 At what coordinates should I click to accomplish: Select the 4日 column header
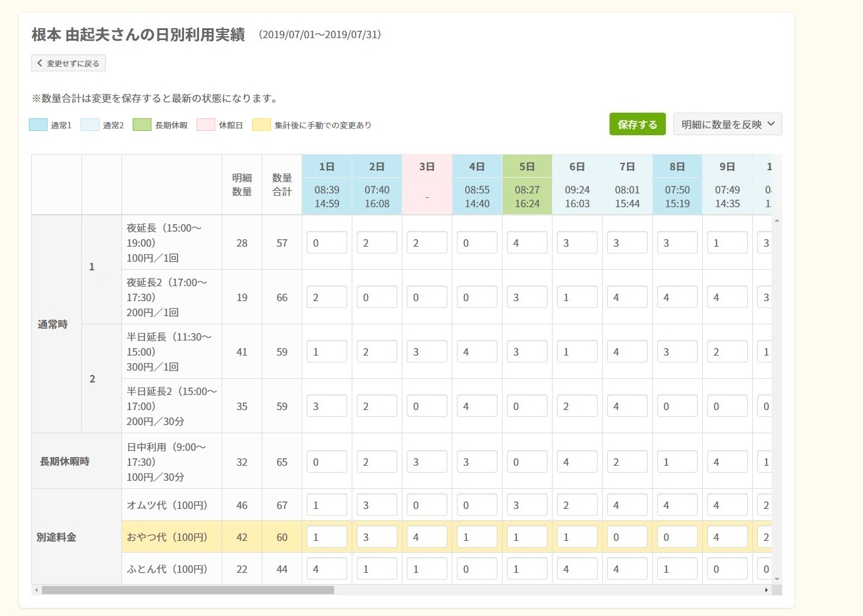(477, 167)
